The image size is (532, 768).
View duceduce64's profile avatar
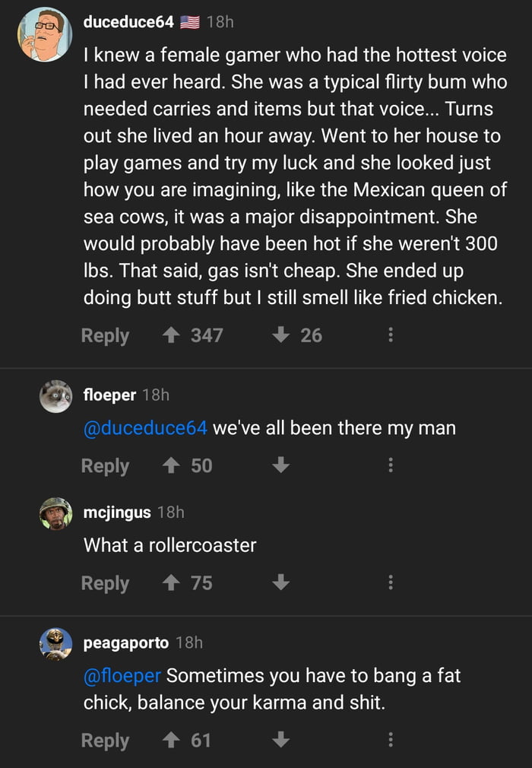point(45,35)
